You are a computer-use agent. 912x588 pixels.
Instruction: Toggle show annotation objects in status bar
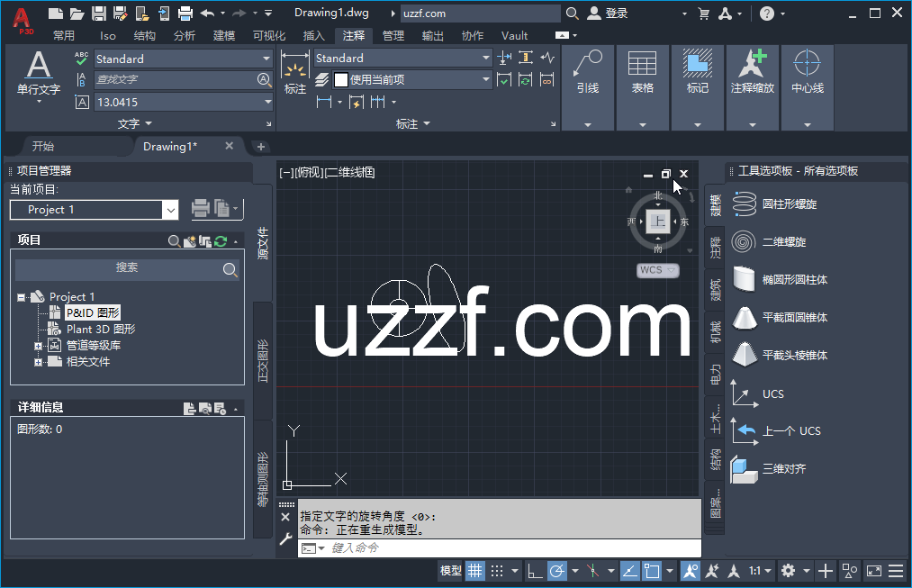click(691, 571)
